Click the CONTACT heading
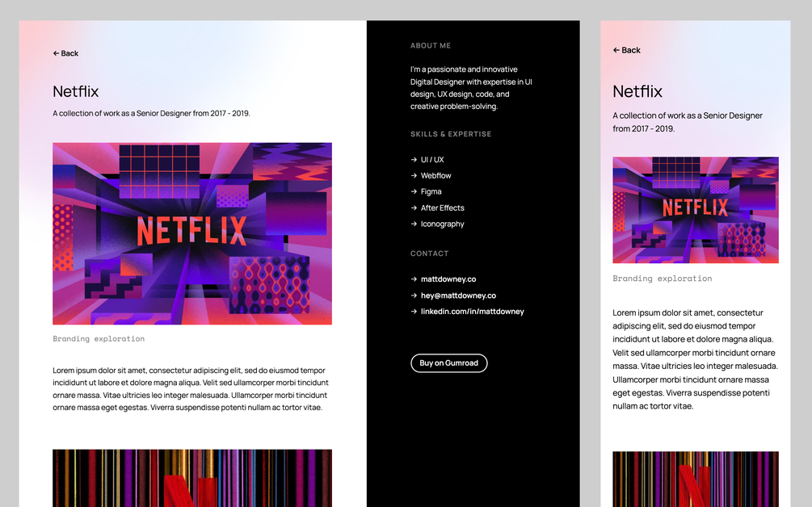Image resolution: width=812 pixels, height=507 pixels. (x=429, y=253)
